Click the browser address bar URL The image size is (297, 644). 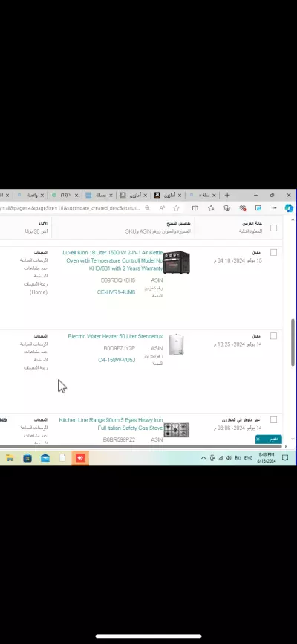[70, 208]
